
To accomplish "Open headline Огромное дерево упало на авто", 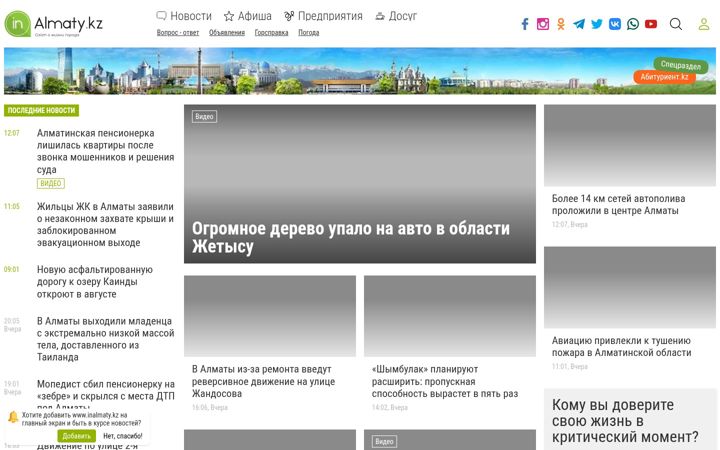I will point(351,237).
